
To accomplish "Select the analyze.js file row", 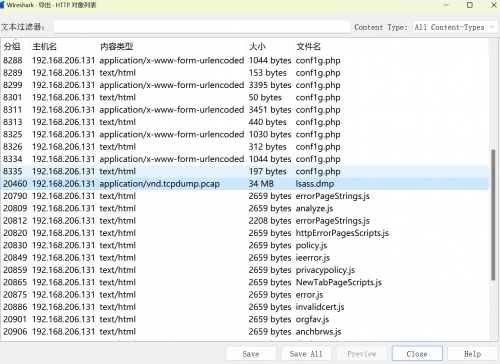I will (x=245, y=208).
